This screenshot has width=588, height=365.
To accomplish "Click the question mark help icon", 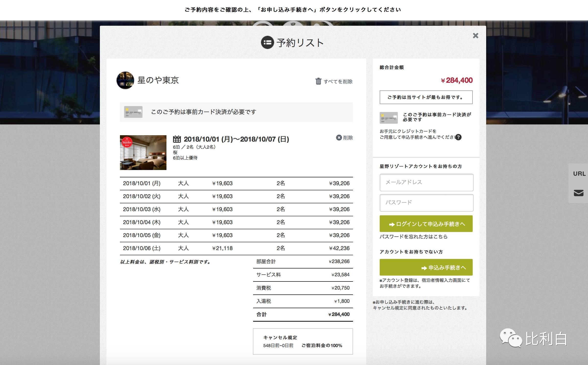I will click(x=458, y=137).
